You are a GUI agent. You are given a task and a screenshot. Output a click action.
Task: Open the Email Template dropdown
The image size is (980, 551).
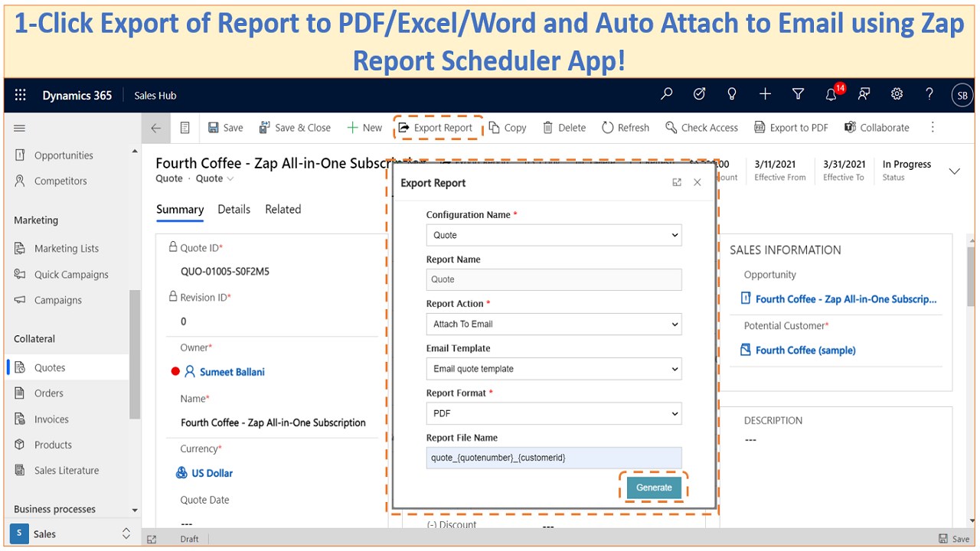tap(554, 369)
